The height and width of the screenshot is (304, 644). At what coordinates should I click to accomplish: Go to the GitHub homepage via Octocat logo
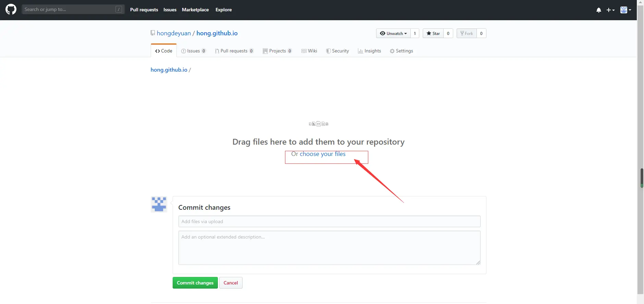(x=11, y=9)
